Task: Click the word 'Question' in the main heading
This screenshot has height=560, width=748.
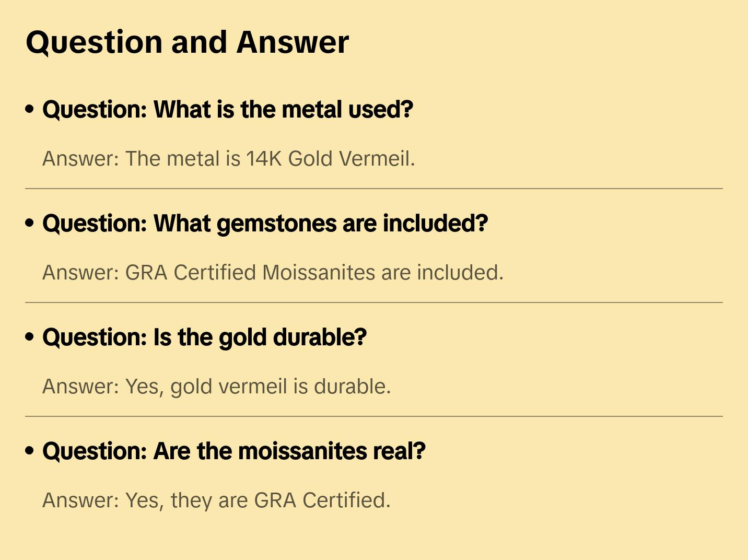Action: (x=94, y=42)
